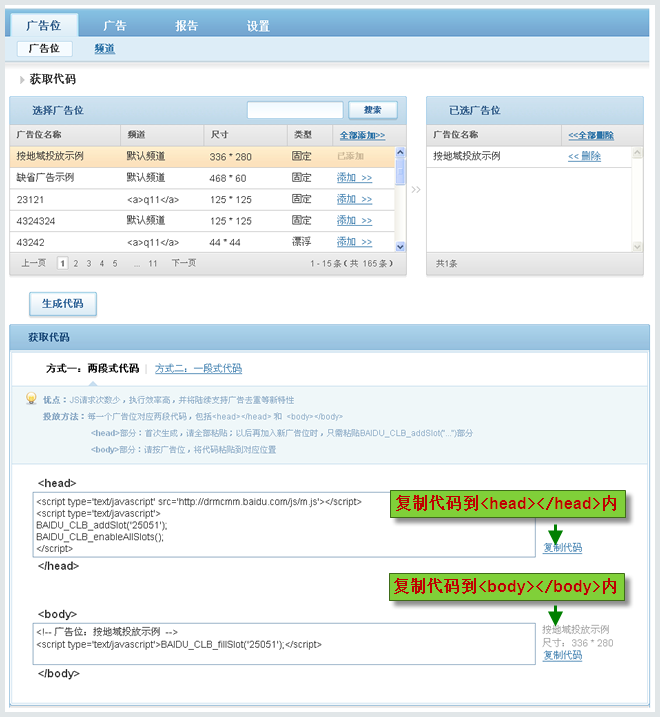Click the 获取代码 triangle expander icon
660x717 pixels.
[x=21, y=80]
